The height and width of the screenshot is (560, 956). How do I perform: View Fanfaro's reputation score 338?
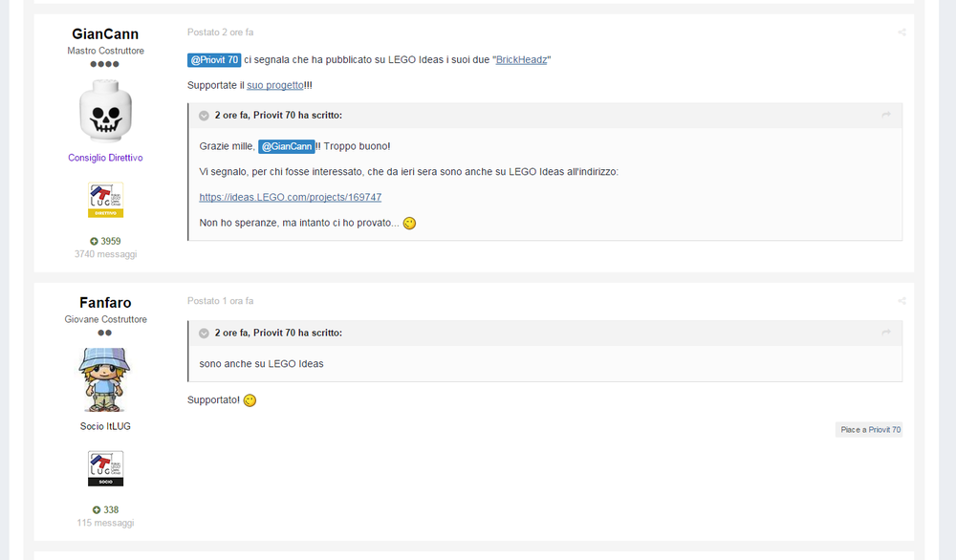click(105, 510)
